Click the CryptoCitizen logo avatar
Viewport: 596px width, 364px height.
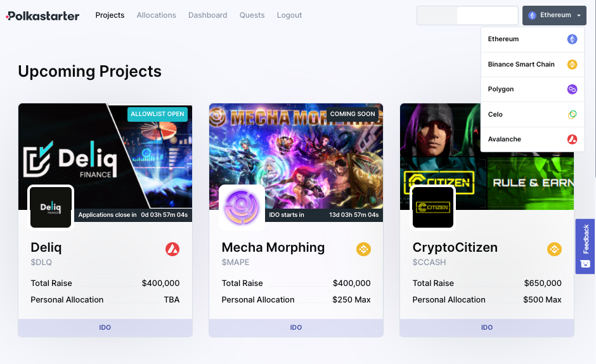(x=432, y=207)
